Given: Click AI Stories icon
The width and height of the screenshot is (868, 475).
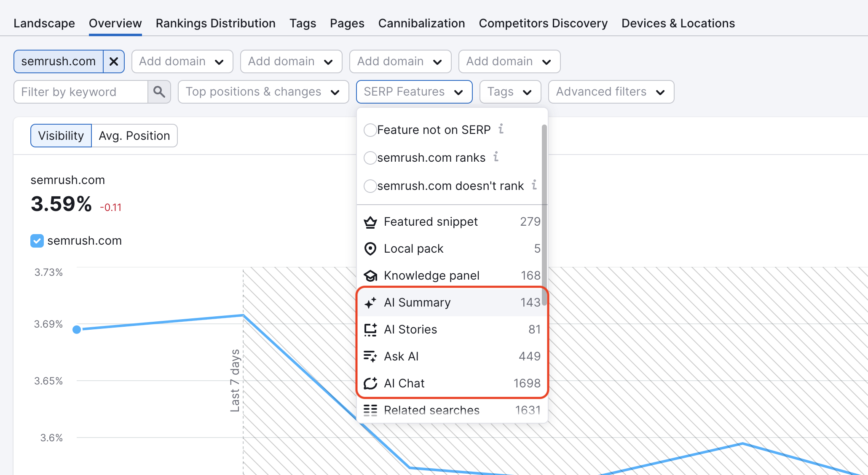Looking at the screenshot, I should pyautogui.click(x=370, y=330).
